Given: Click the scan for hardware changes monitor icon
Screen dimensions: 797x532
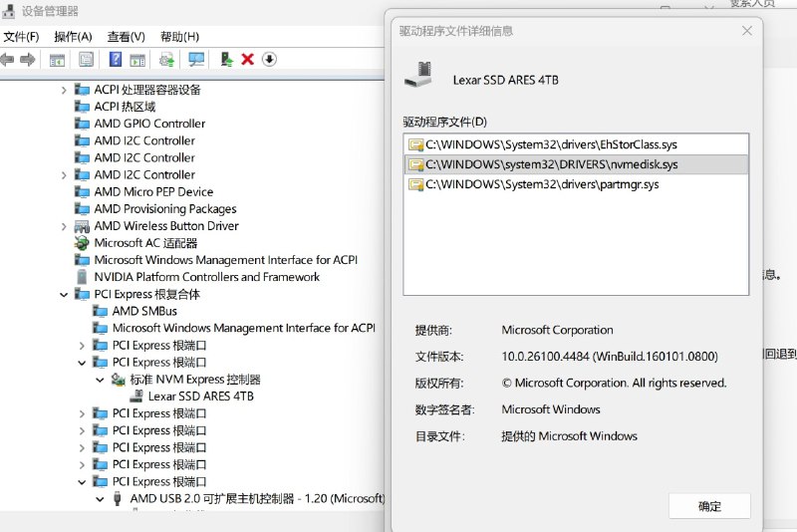Looking at the screenshot, I should click(x=196, y=60).
